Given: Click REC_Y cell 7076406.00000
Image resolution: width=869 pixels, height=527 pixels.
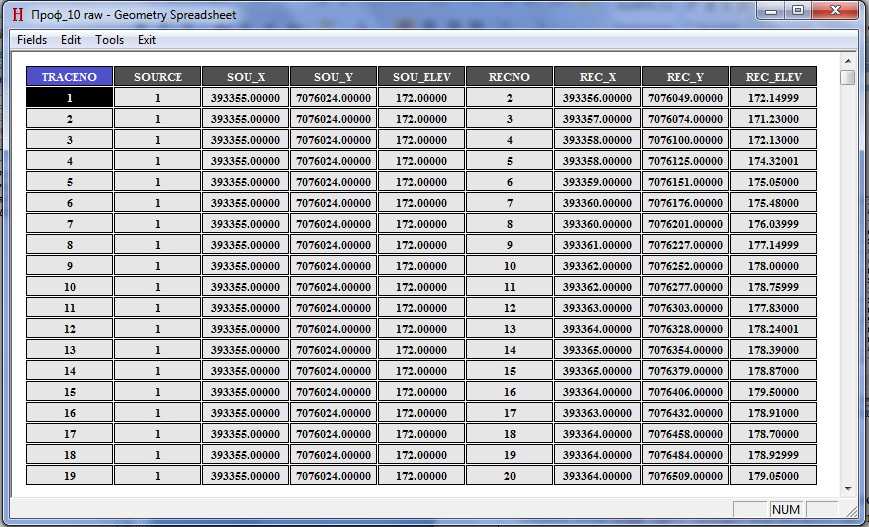Looking at the screenshot, I should tap(686, 392).
